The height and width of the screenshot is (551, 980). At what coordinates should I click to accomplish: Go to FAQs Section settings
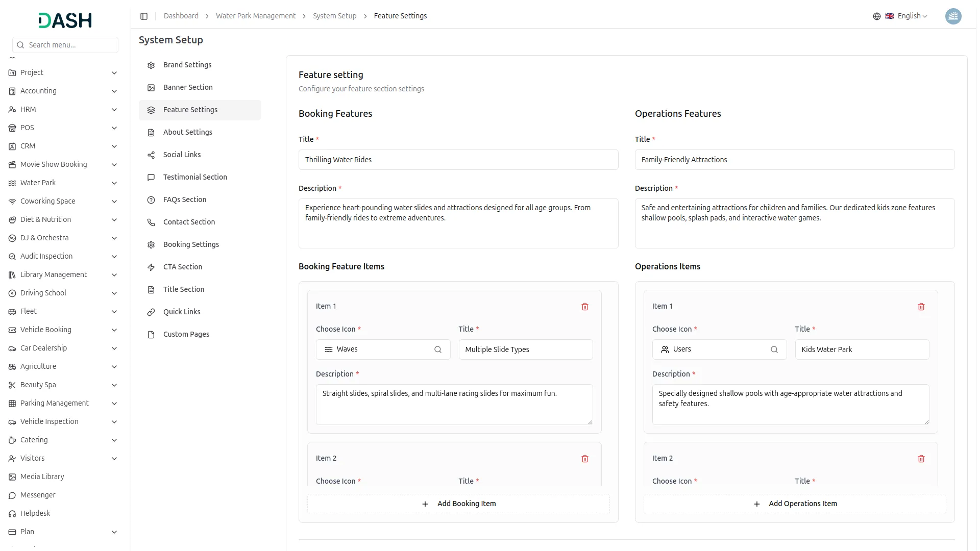185,199
